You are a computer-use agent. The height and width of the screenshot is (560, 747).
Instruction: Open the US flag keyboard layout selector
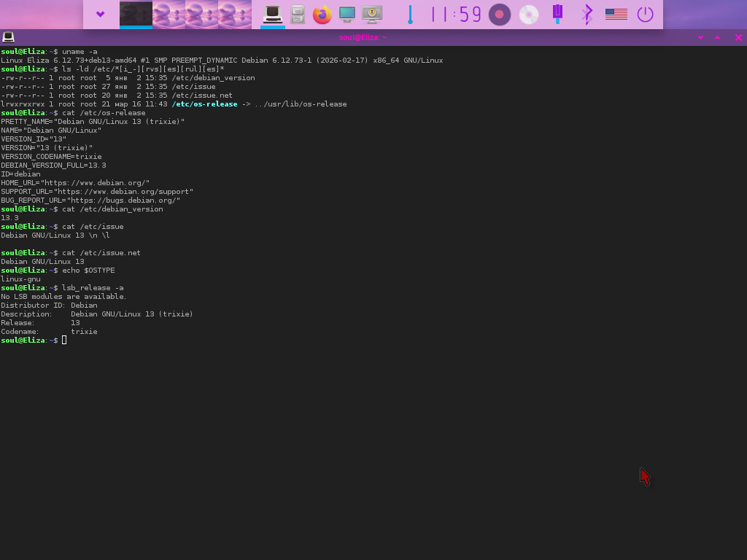click(x=616, y=14)
